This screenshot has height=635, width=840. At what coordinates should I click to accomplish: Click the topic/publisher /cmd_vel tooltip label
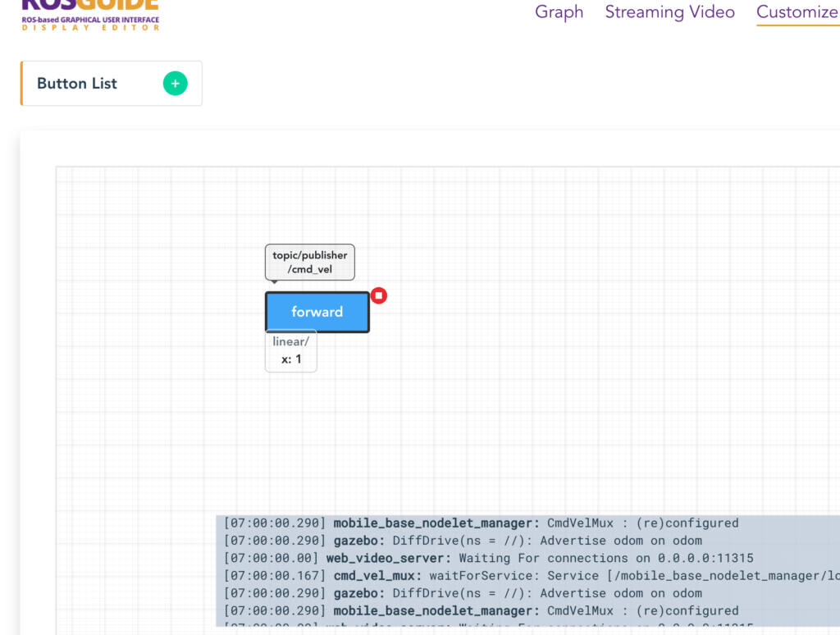(309, 262)
